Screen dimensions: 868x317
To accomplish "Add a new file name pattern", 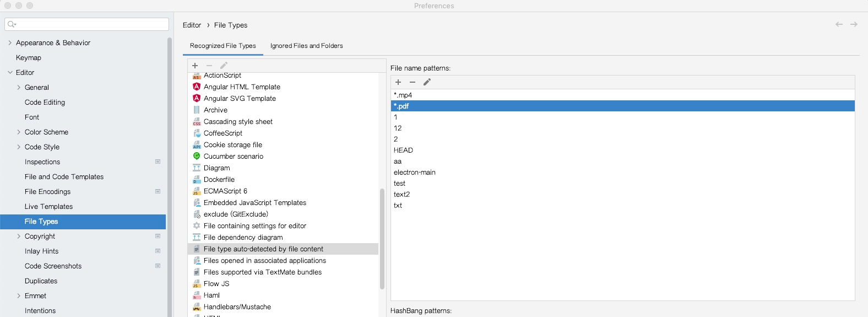I will (398, 82).
